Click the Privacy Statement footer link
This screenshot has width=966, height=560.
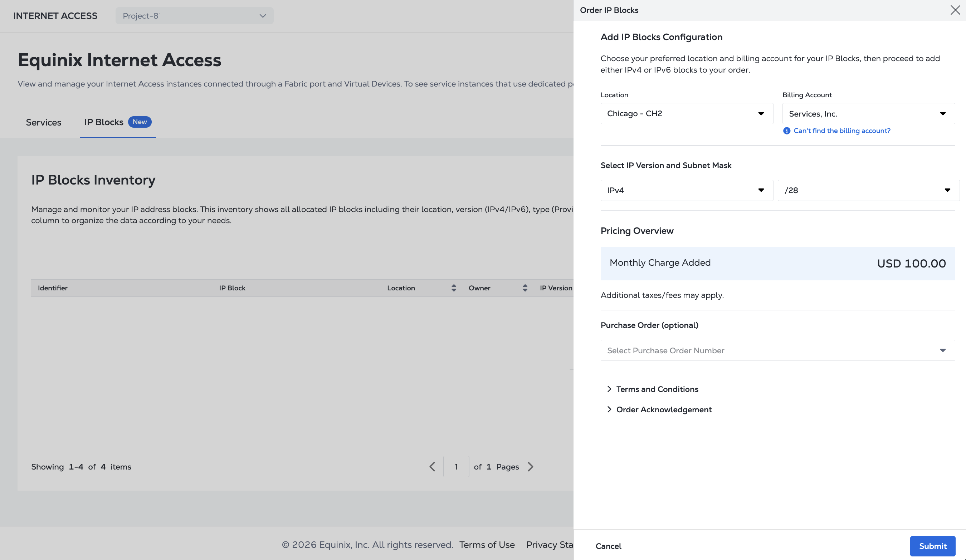550,545
